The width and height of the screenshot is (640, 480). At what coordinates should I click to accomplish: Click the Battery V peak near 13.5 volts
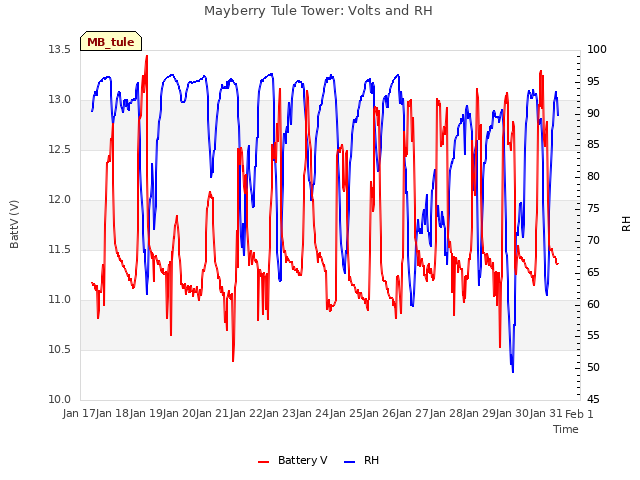147,56
